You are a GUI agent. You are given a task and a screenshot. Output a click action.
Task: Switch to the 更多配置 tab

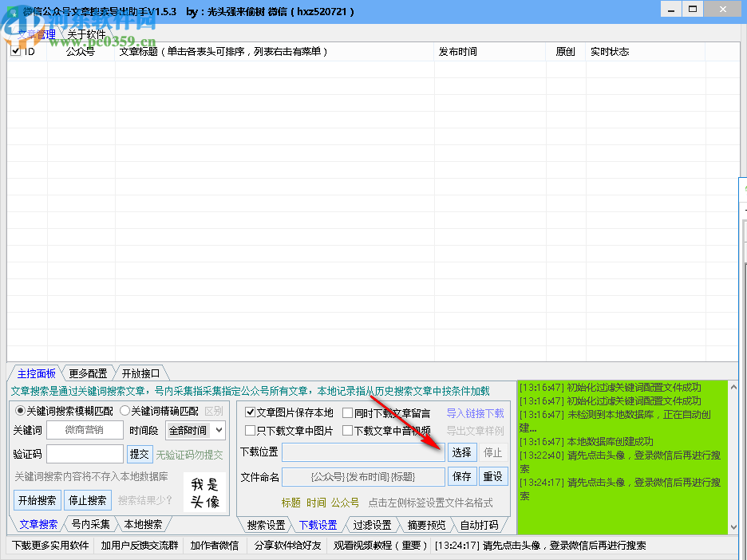coord(88,373)
